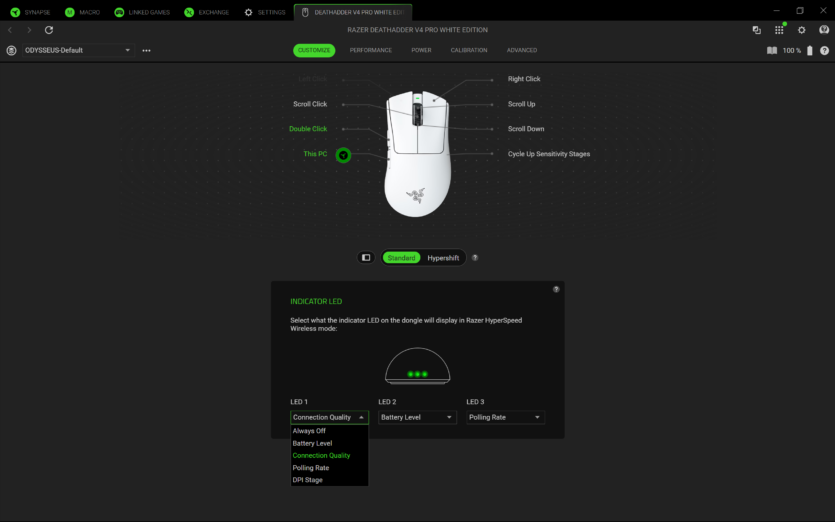Choose DPI Stage from LED 1 list
The width and height of the screenshot is (835, 522).
(308, 480)
